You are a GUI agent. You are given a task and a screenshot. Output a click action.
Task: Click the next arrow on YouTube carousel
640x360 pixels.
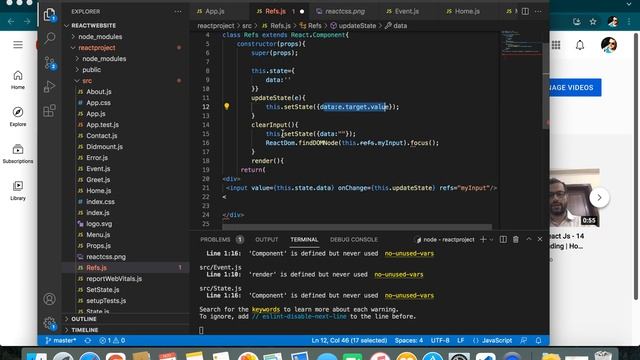(x=599, y=198)
